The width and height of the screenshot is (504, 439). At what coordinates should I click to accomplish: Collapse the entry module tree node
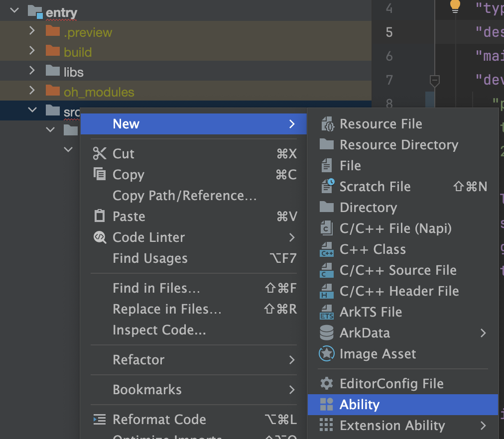coord(14,10)
